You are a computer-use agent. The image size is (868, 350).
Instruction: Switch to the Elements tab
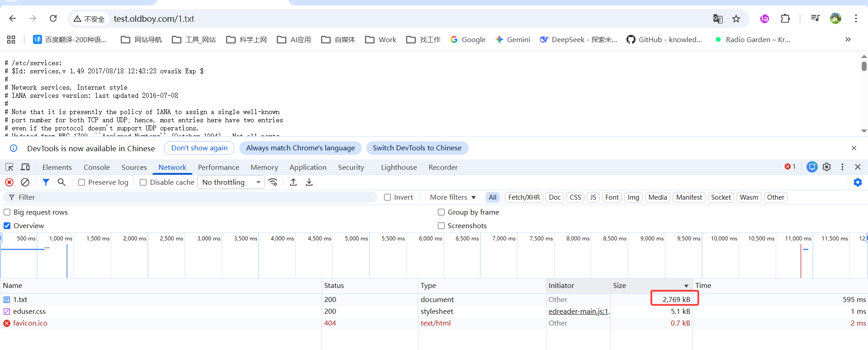tap(57, 168)
